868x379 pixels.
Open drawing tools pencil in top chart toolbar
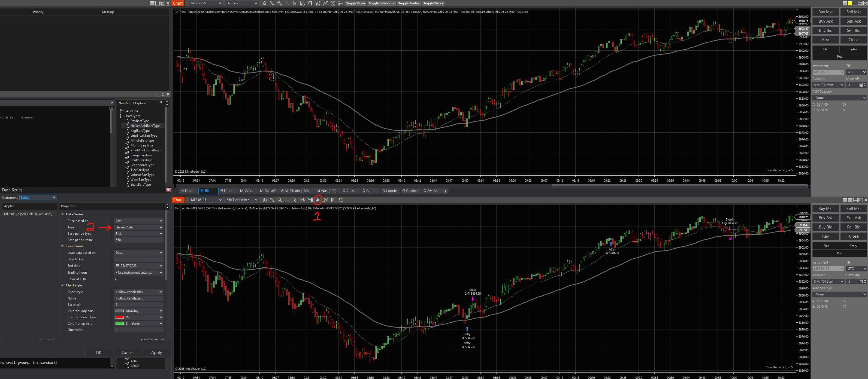pos(272,3)
